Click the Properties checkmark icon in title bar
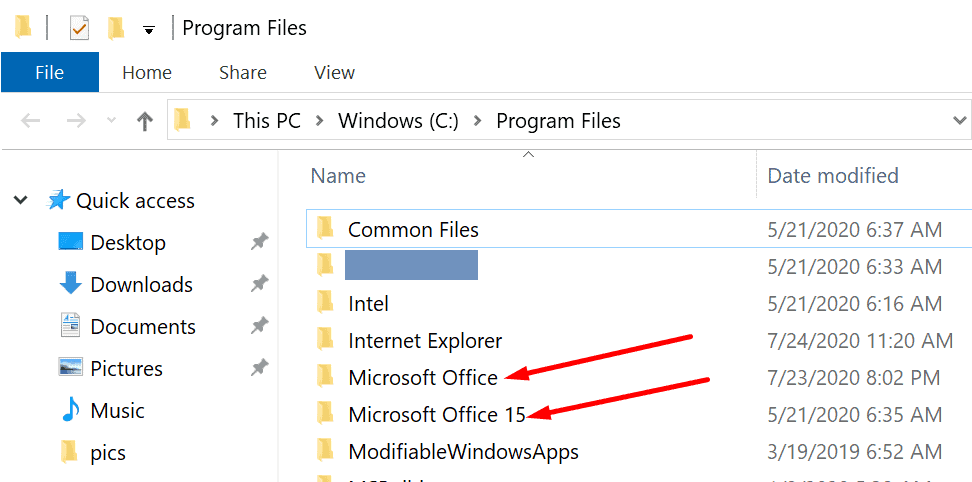The height and width of the screenshot is (482, 972). click(79, 28)
